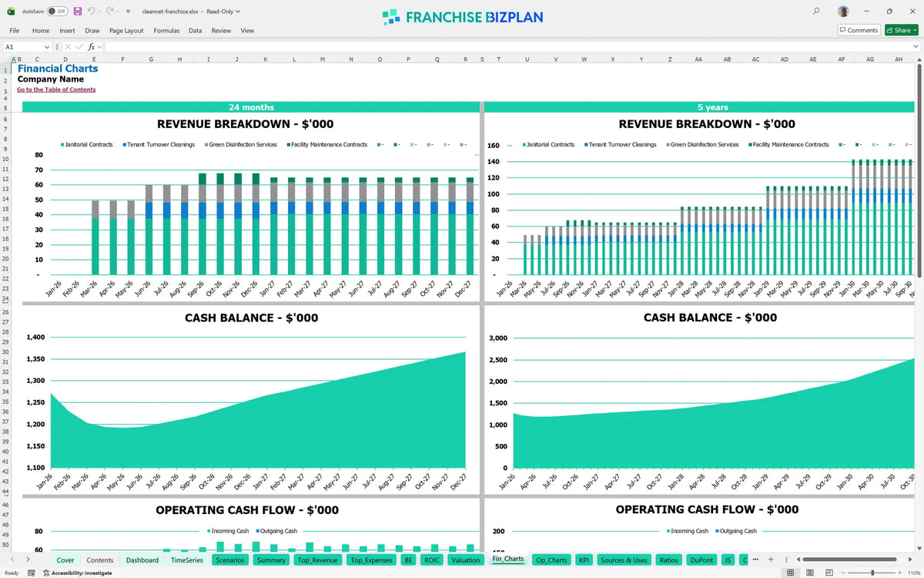Open the Insert ribbon tab
This screenshot has width=924, height=578.
pyautogui.click(x=67, y=31)
